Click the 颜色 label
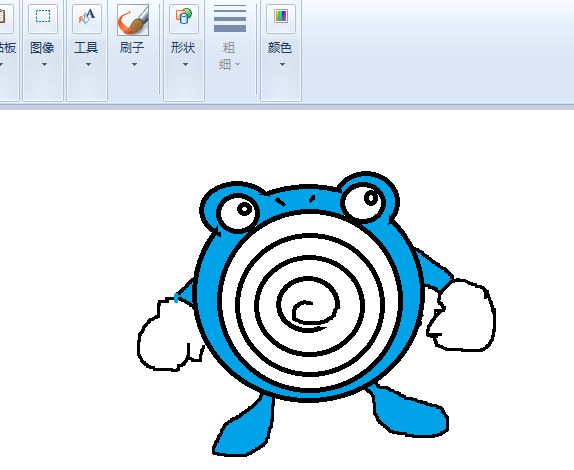Image resolution: width=574 pixels, height=470 pixels. click(x=280, y=48)
